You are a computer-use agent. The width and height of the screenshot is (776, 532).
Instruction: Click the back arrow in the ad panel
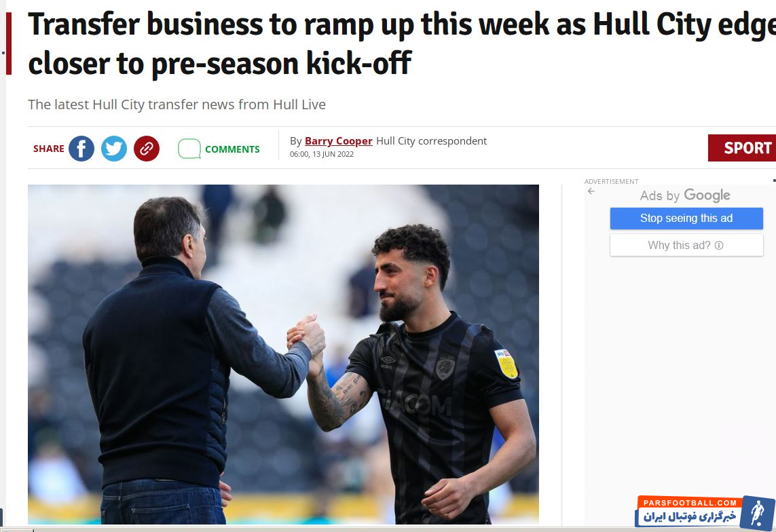pos(591,191)
